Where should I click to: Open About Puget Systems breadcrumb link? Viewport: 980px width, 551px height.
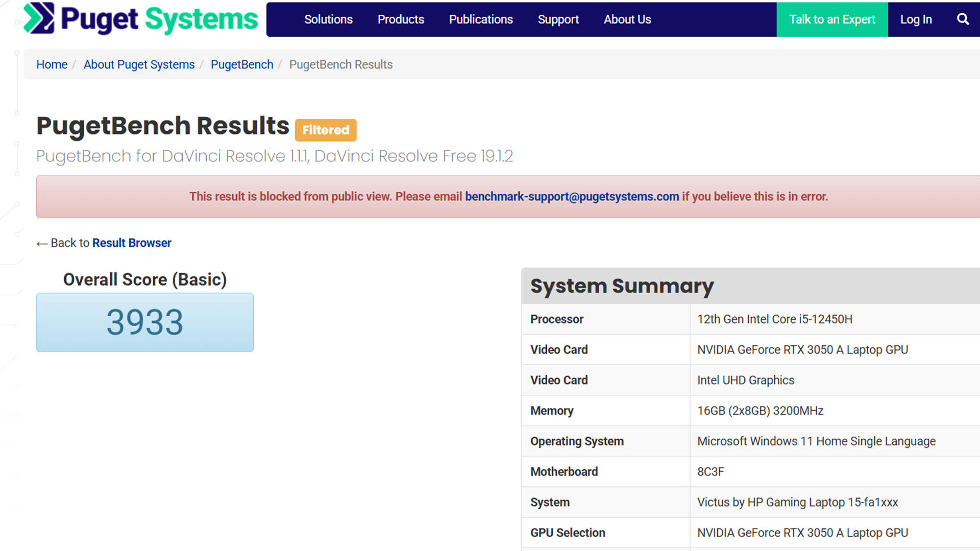[139, 64]
